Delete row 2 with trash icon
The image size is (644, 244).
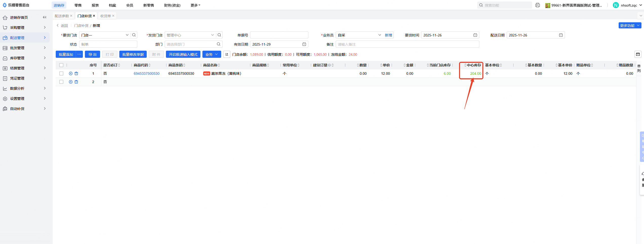coord(76,82)
